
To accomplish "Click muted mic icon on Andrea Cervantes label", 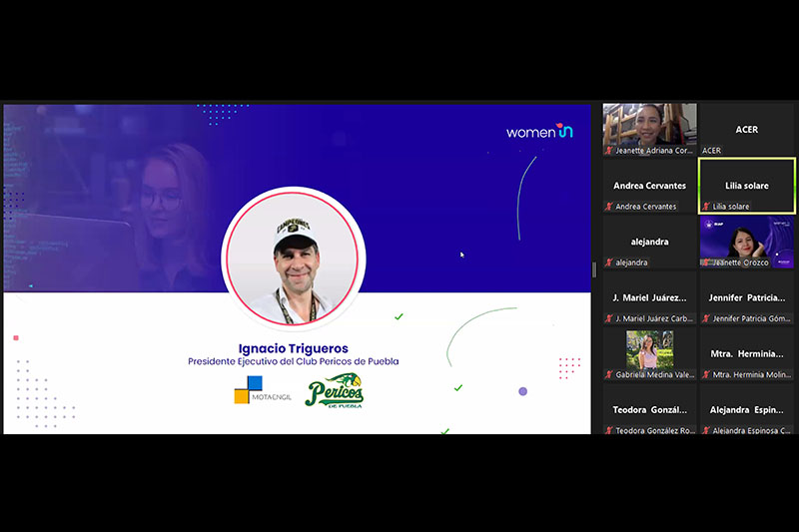I will [x=609, y=207].
